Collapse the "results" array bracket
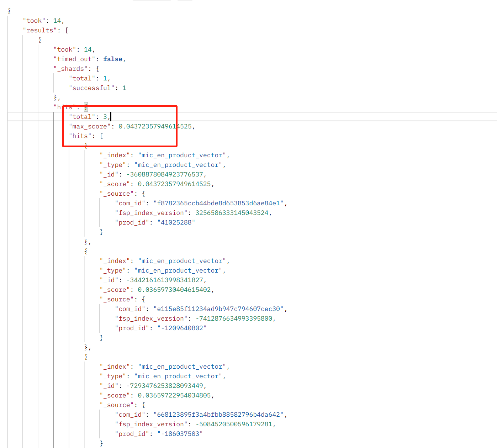 (67, 30)
